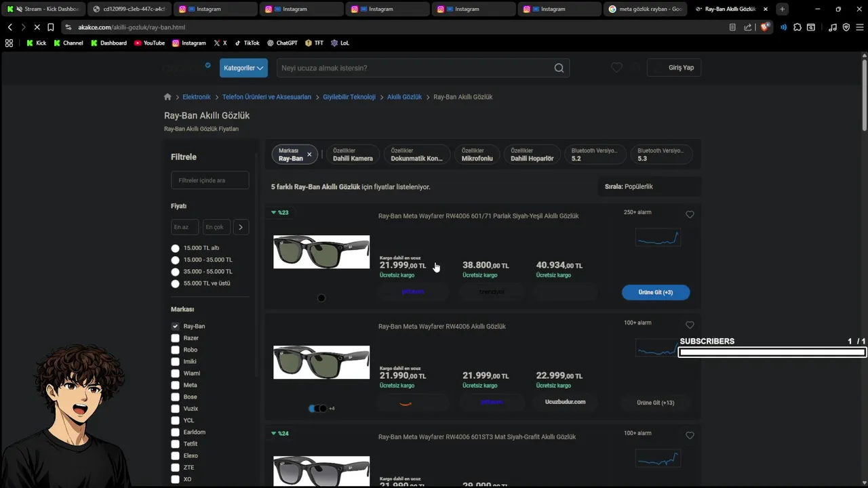This screenshot has height=488, width=868.
Task: Apply the Dahili Kamera feature filter
Action: (x=353, y=155)
